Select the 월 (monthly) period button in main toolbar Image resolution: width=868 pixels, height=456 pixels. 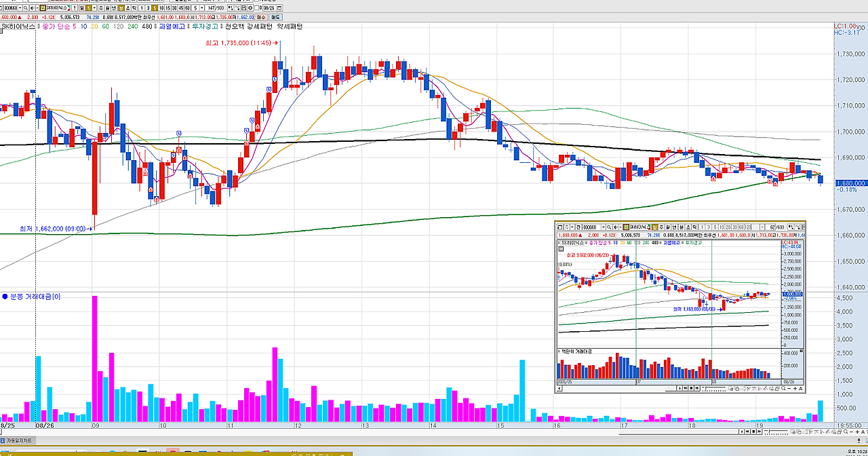pos(107,8)
